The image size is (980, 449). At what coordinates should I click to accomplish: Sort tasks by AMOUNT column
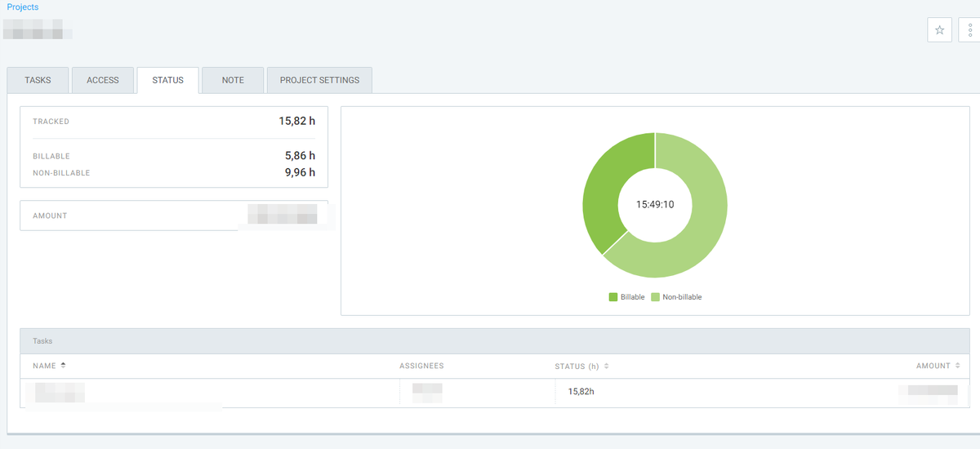[x=959, y=366]
